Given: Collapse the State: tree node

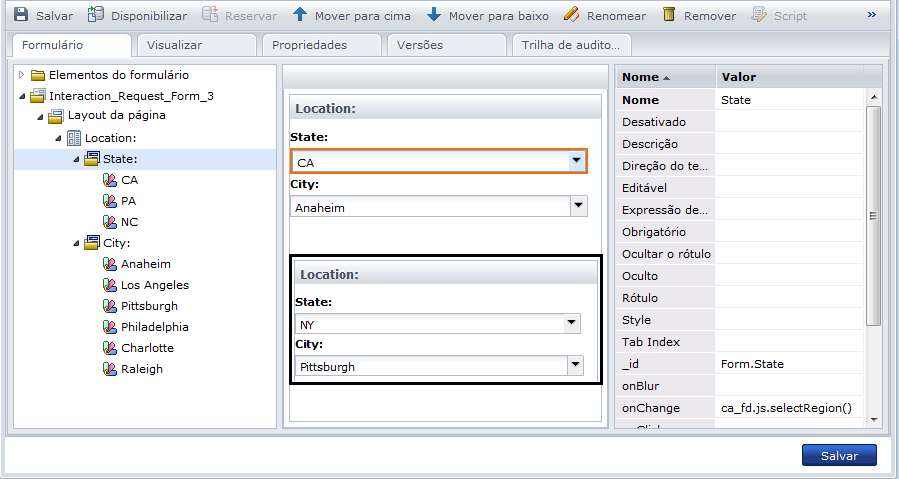Looking at the screenshot, I should tap(76, 159).
